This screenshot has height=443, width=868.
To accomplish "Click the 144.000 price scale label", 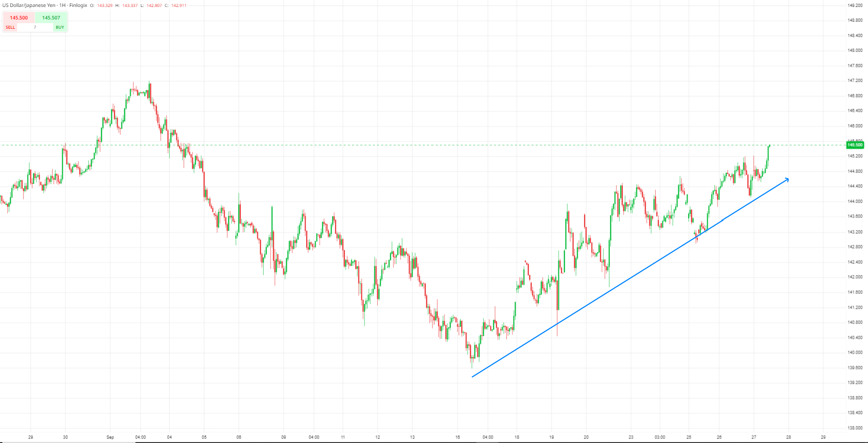I will tap(855, 201).
